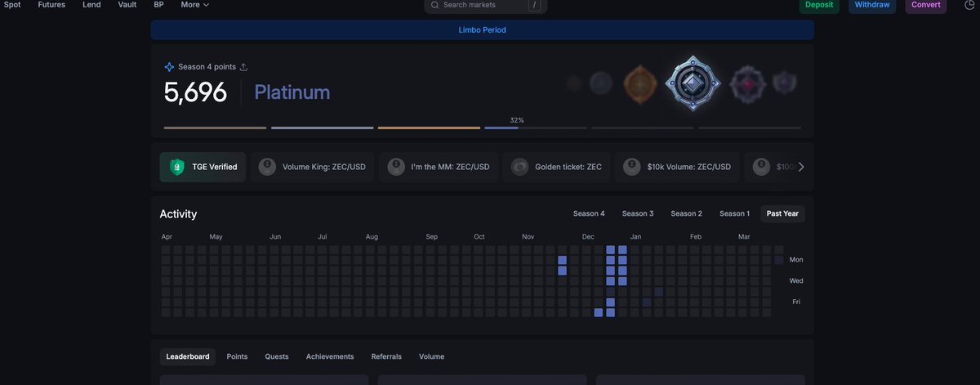Open the Achievements tab
Screen dimensions: 980x385
(x=330, y=356)
